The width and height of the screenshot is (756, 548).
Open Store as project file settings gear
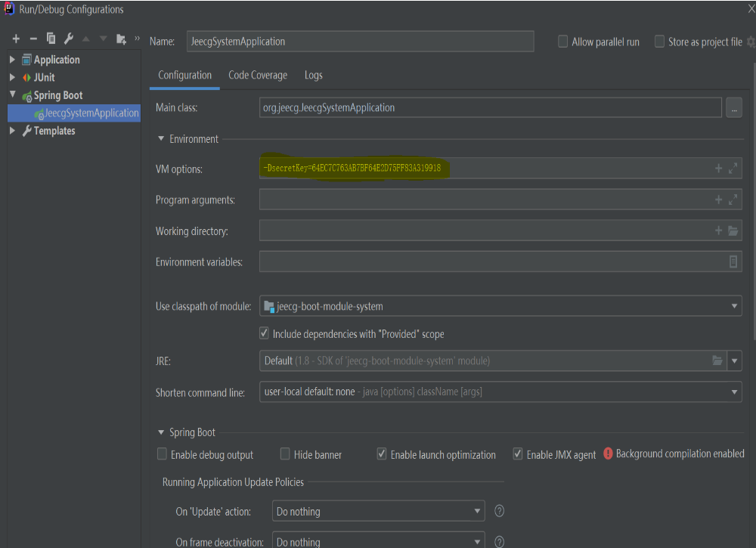click(x=751, y=42)
